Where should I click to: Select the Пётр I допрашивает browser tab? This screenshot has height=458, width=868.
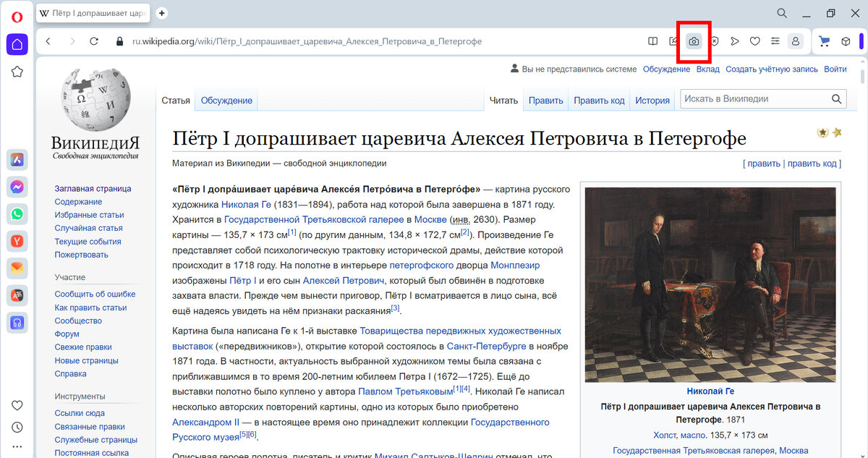click(94, 13)
